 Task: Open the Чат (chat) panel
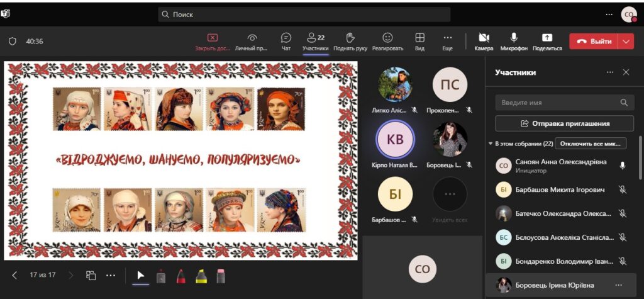[286, 38]
